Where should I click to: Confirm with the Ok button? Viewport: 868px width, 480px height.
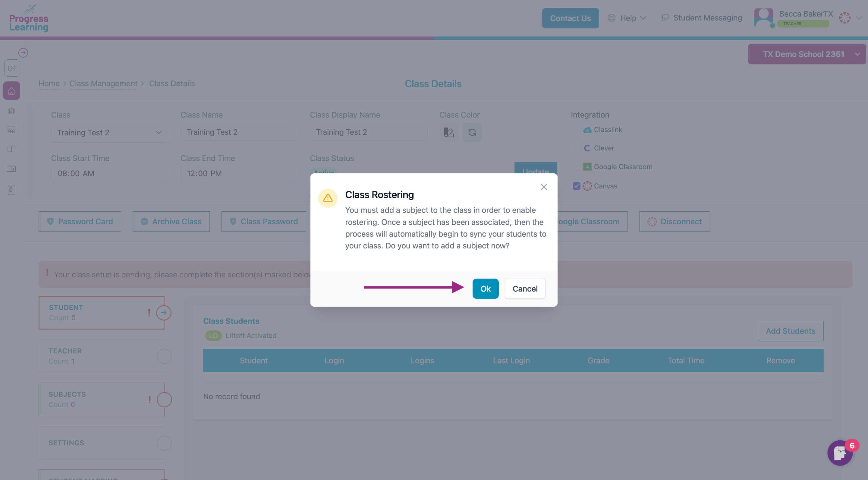click(x=485, y=289)
